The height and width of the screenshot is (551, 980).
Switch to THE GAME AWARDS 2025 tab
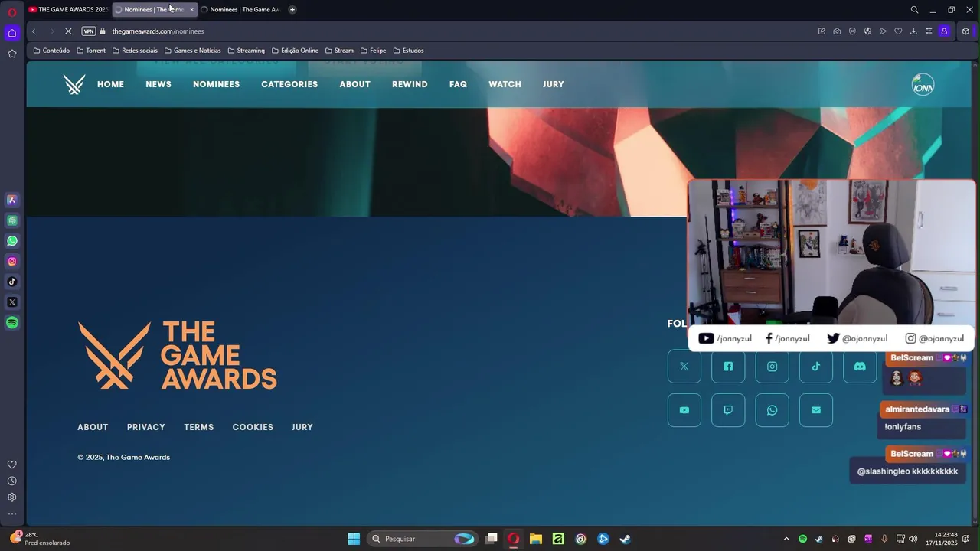[x=68, y=10]
